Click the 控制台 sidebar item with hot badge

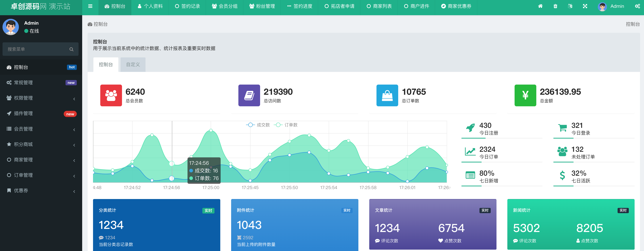(41, 67)
